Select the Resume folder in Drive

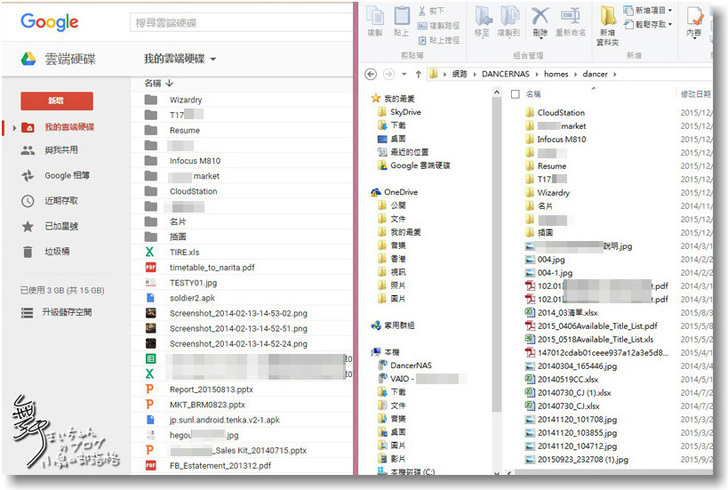point(184,130)
